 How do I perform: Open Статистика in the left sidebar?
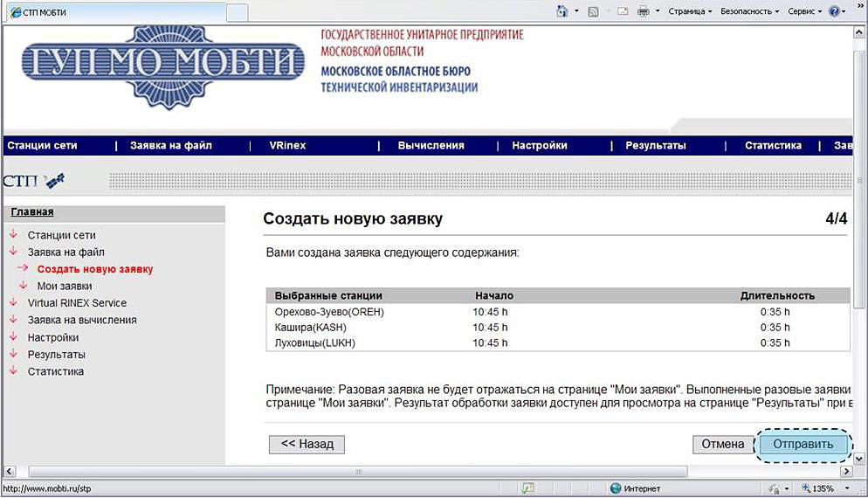(x=55, y=371)
